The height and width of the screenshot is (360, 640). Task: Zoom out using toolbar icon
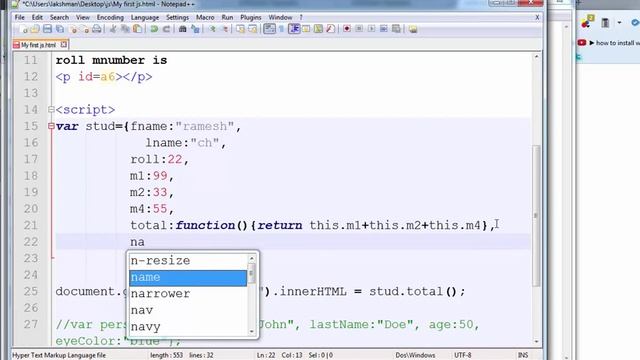coord(225,29)
